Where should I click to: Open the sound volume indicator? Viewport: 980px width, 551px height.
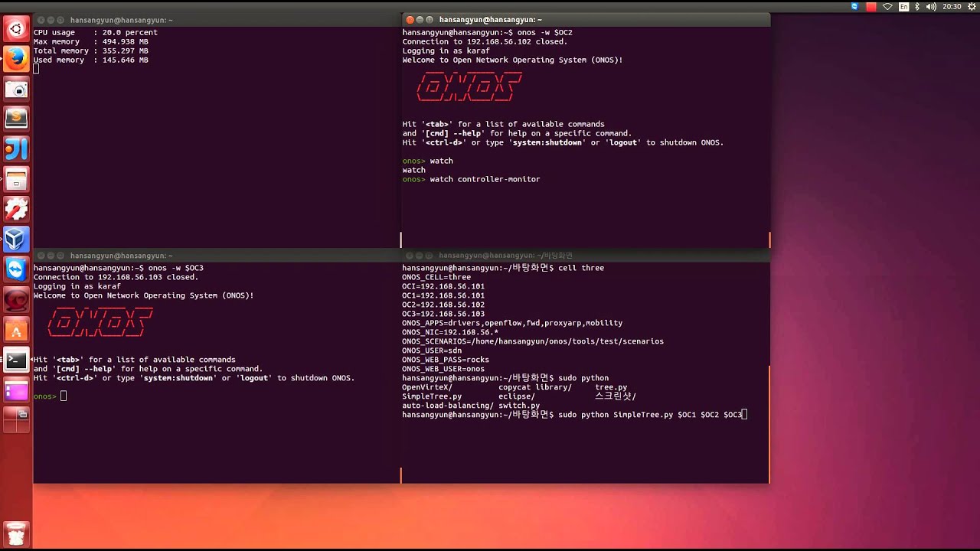[931, 6]
